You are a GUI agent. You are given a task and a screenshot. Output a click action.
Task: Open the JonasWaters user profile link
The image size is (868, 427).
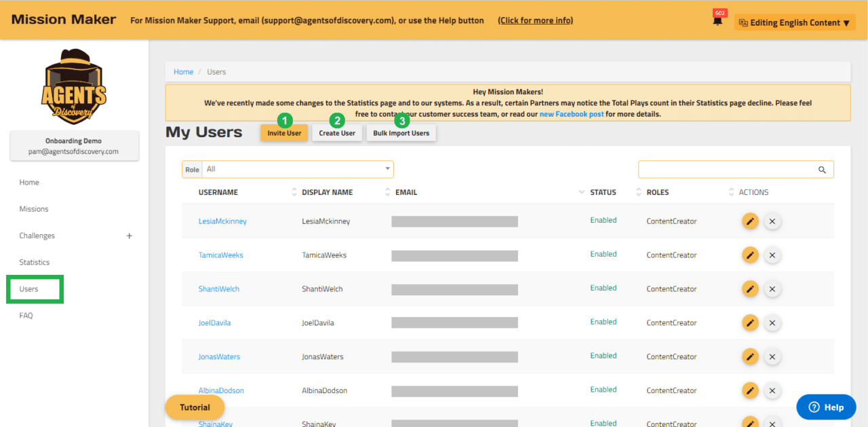click(x=218, y=356)
